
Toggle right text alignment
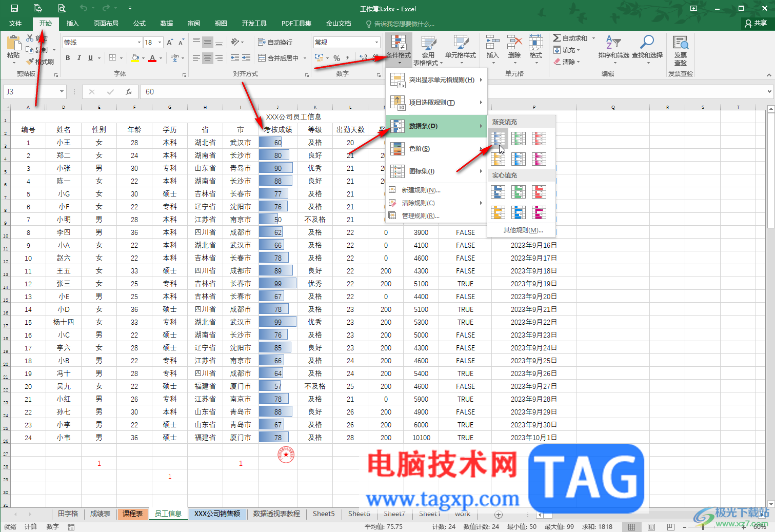point(219,58)
